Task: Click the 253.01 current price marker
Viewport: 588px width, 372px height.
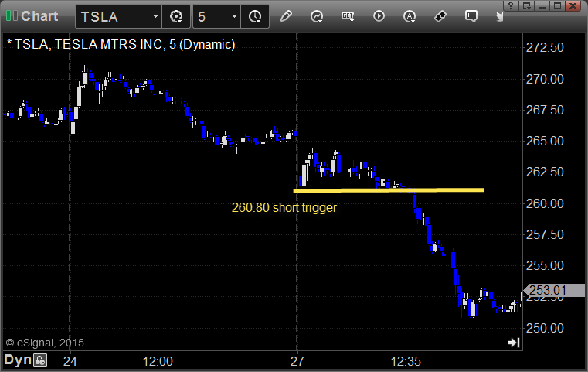Action: pyautogui.click(x=553, y=290)
